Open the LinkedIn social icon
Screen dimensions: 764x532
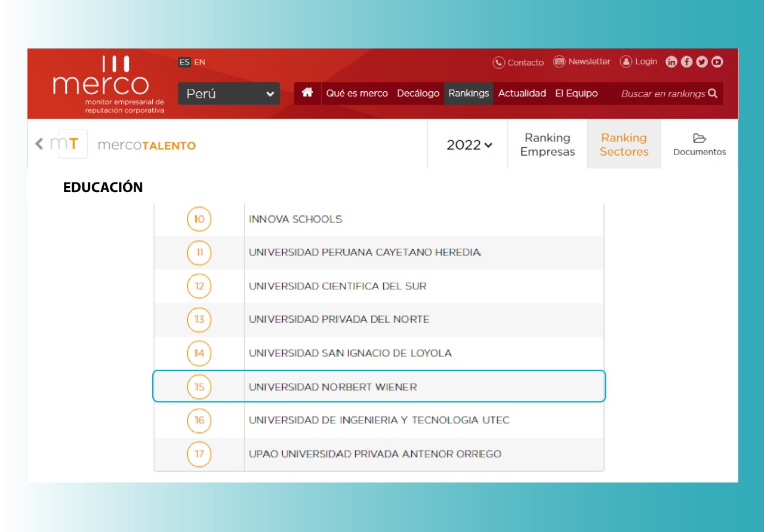(671, 62)
